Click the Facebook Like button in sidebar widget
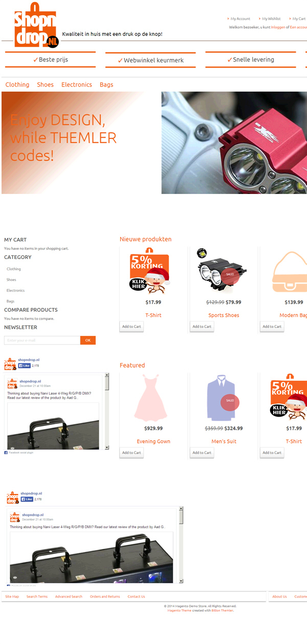307x644 pixels. click(25, 366)
